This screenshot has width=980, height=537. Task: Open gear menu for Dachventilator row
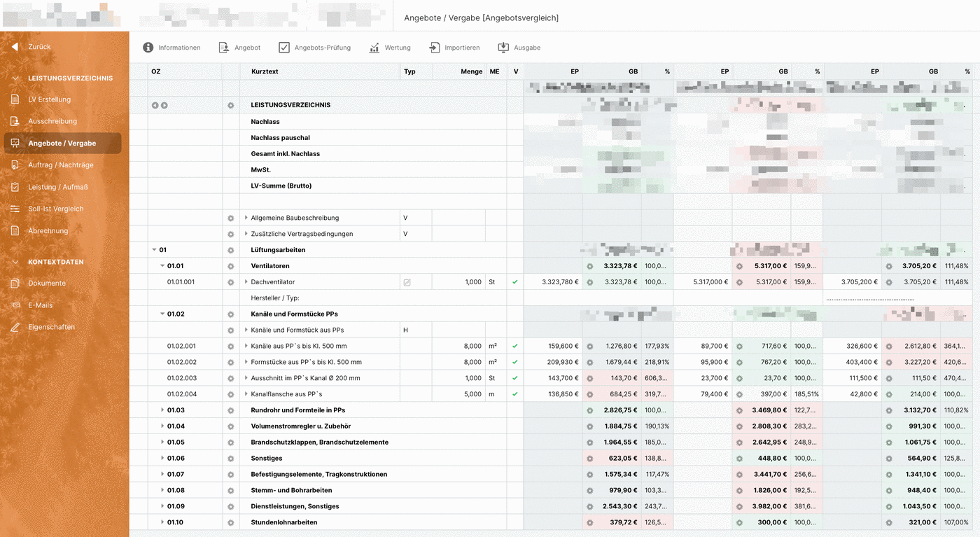231,282
